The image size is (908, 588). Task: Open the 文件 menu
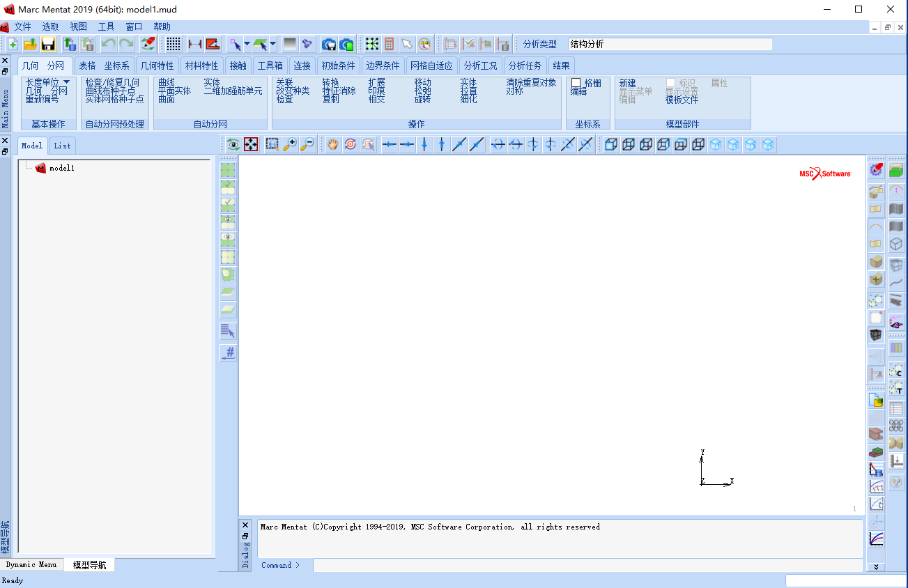[23, 26]
